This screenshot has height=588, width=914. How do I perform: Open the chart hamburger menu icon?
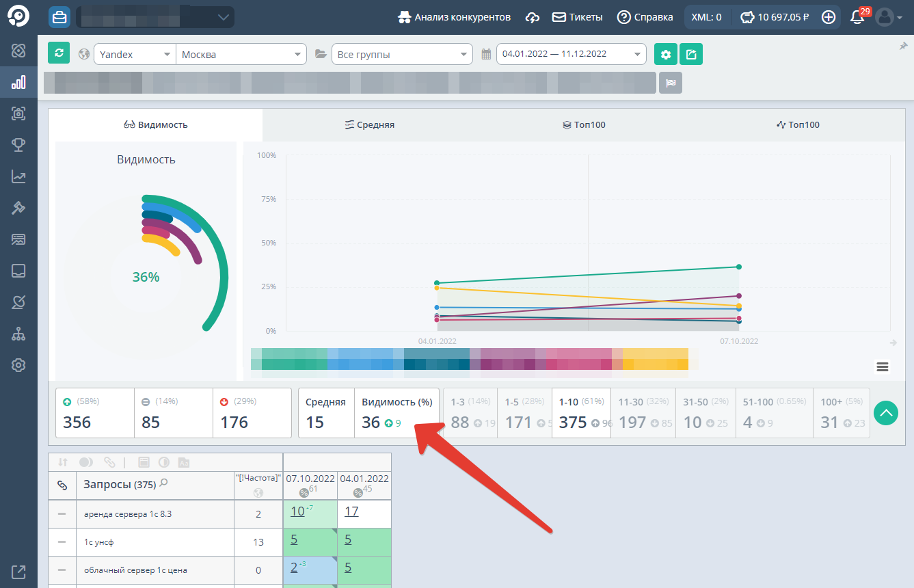point(883,367)
